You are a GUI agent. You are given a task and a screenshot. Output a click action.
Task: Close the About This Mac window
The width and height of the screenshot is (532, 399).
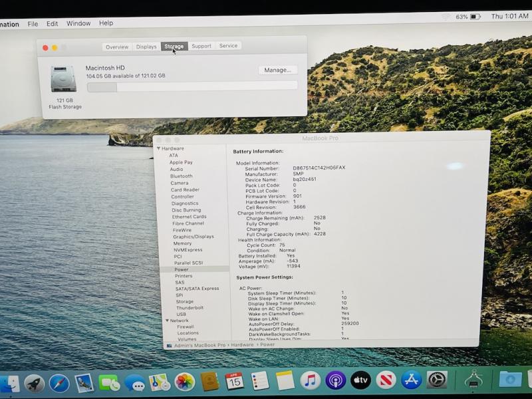click(45, 48)
